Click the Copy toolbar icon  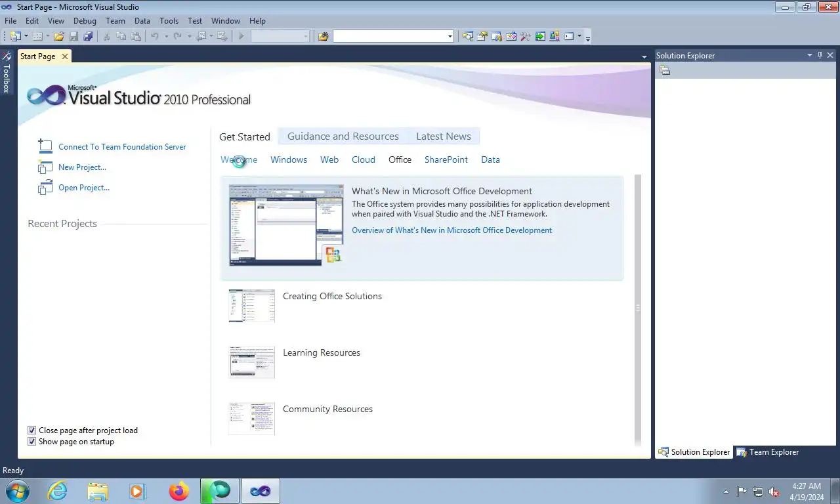[121, 37]
